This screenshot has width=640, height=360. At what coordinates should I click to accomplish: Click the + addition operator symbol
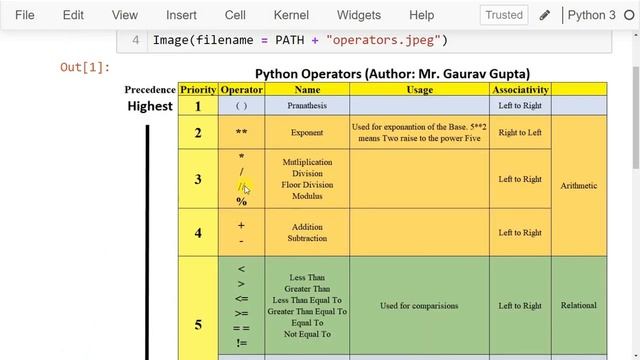coord(241,225)
